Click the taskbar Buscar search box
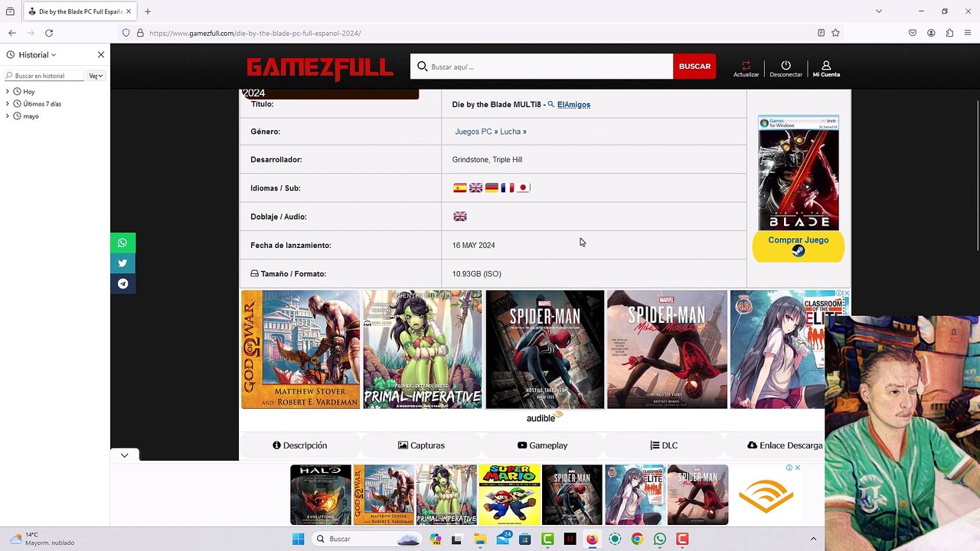This screenshot has width=980, height=551. 368,539
